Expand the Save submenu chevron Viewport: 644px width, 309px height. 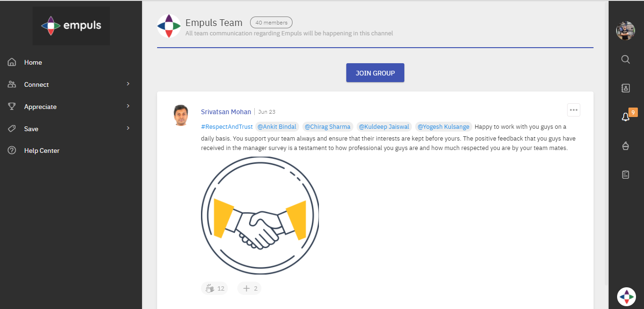[128, 128]
